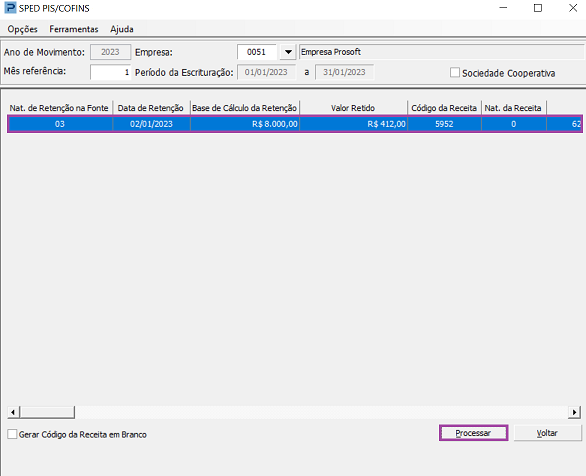Screen dimensions: 586x476
Task: Open the Ajuda menu
Action: coord(122,29)
